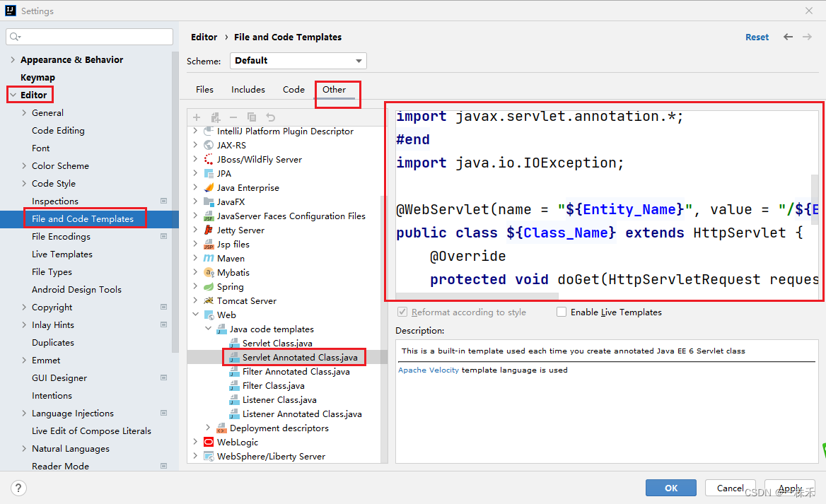
Task: Toggle Reformat according to style checkbox
Action: pos(402,312)
